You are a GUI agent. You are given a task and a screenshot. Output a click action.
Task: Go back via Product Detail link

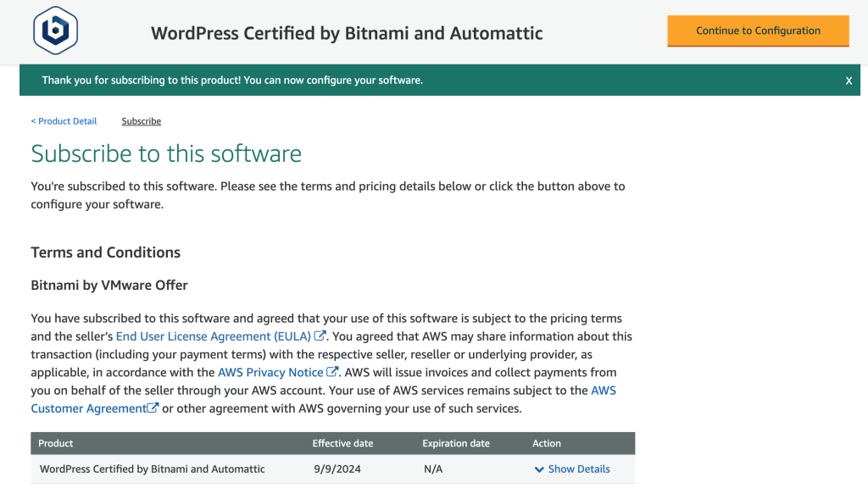click(x=64, y=121)
